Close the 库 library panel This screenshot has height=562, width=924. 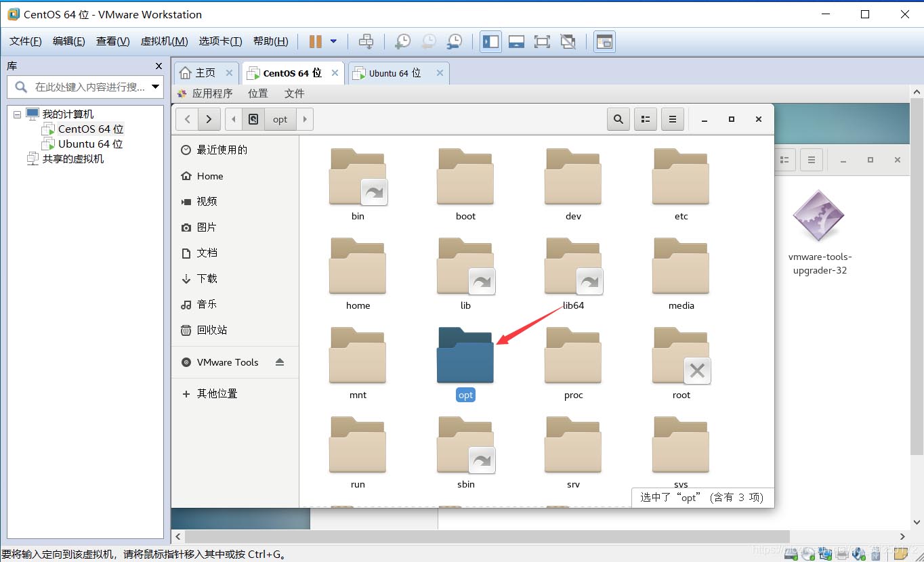(159, 66)
